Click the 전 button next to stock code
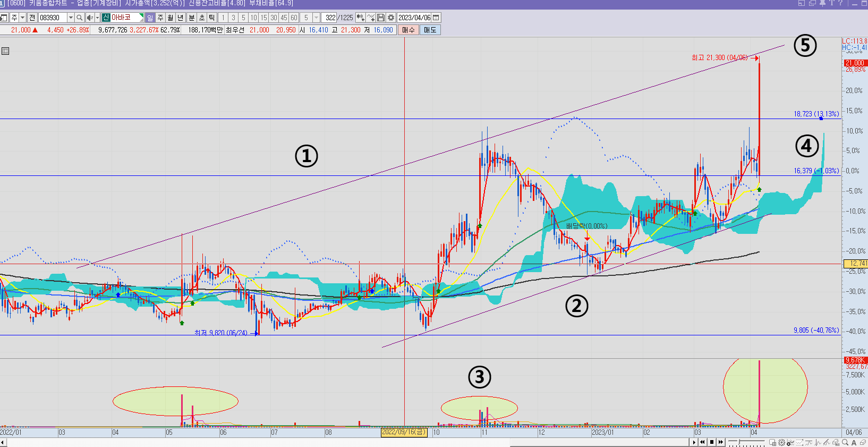This screenshot has height=447, width=868. (x=32, y=18)
